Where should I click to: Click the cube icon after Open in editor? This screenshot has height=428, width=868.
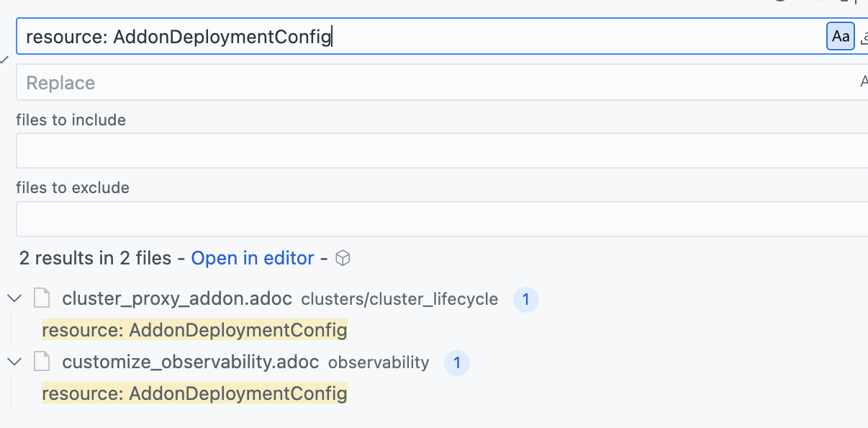[x=343, y=258]
